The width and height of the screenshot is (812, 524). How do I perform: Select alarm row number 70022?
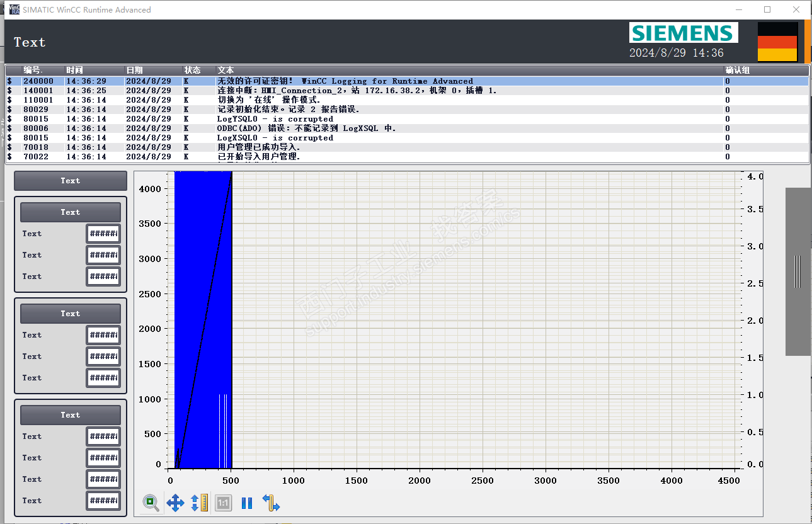407,157
